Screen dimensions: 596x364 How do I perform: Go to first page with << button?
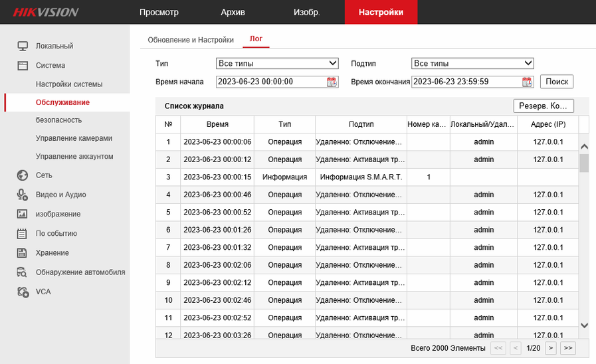coord(498,348)
